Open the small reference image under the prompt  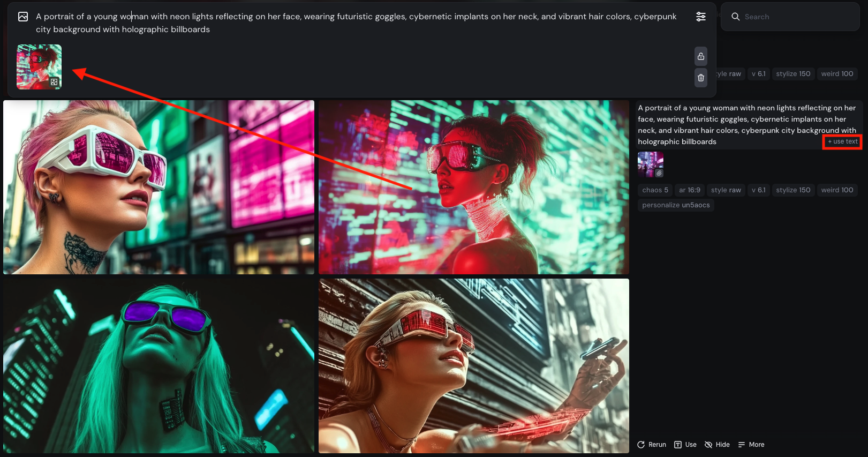click(651, 164)
